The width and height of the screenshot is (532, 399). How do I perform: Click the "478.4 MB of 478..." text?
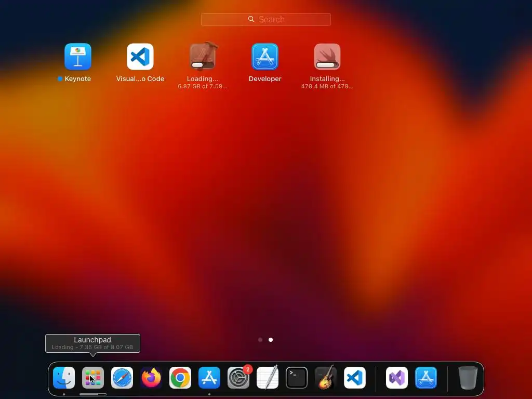click(x=327, y=86)
